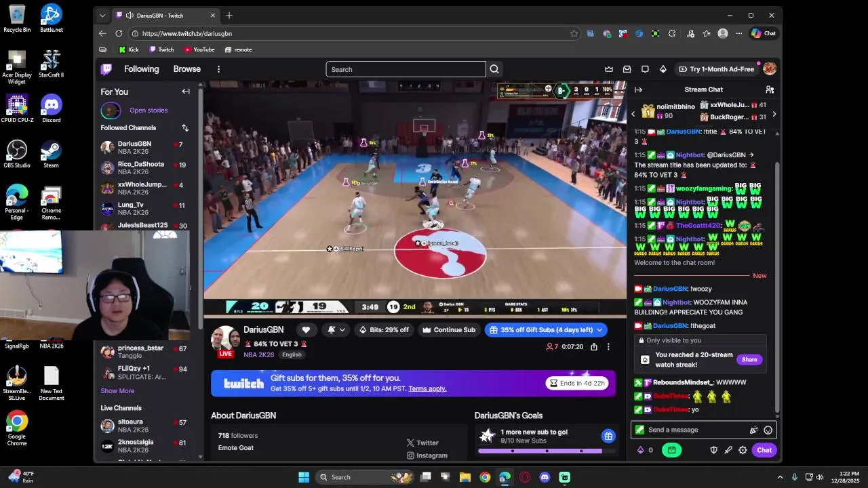The image size is (868, 488).
Task: Collapse the Stream Chat panel
Action: click(x=638, y=89)
